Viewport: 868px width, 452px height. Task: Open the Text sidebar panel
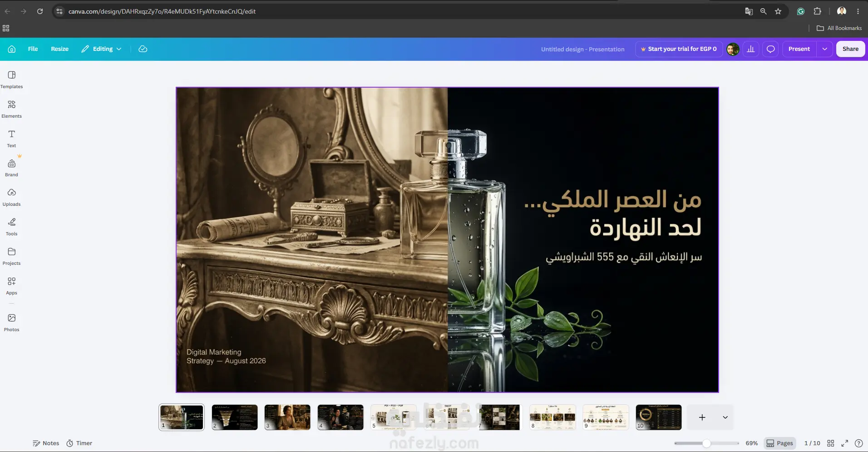coord(12,139)
